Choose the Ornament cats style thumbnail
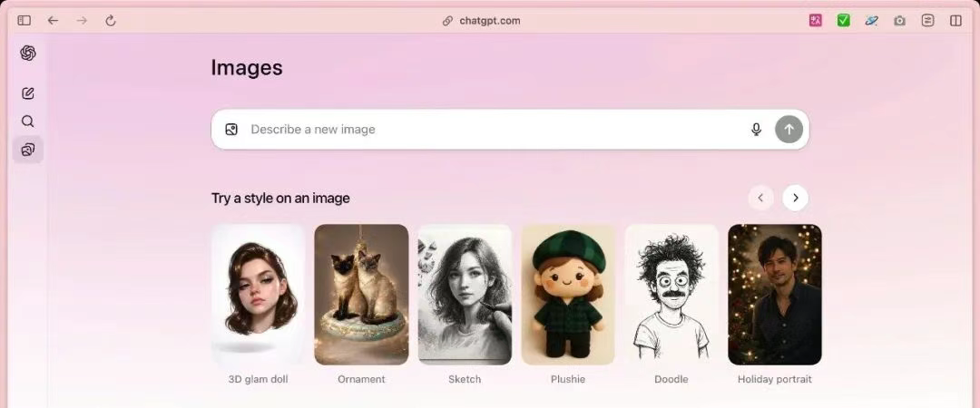 tap(361, 295)
